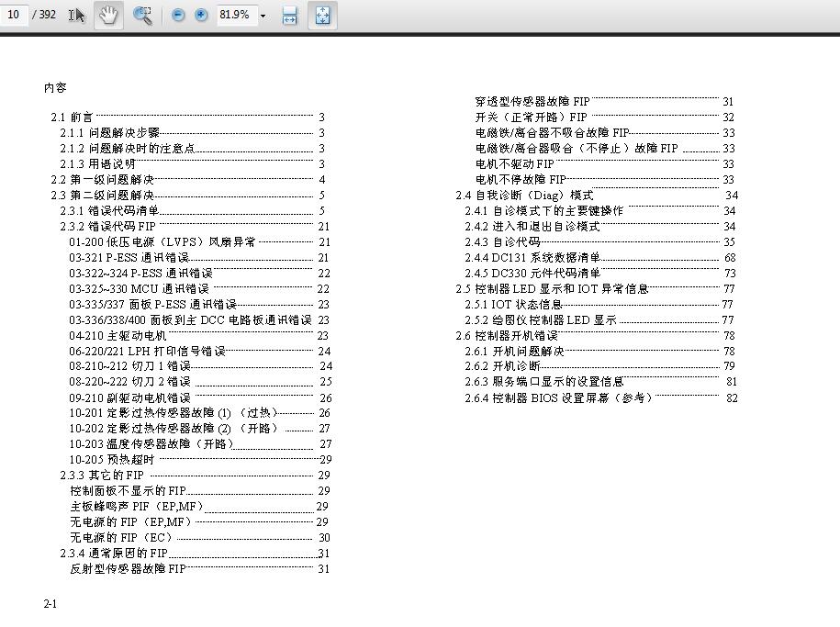Toggle Fit One Full Page view
The image size is (840, 627).
click(x=322, y=16)
